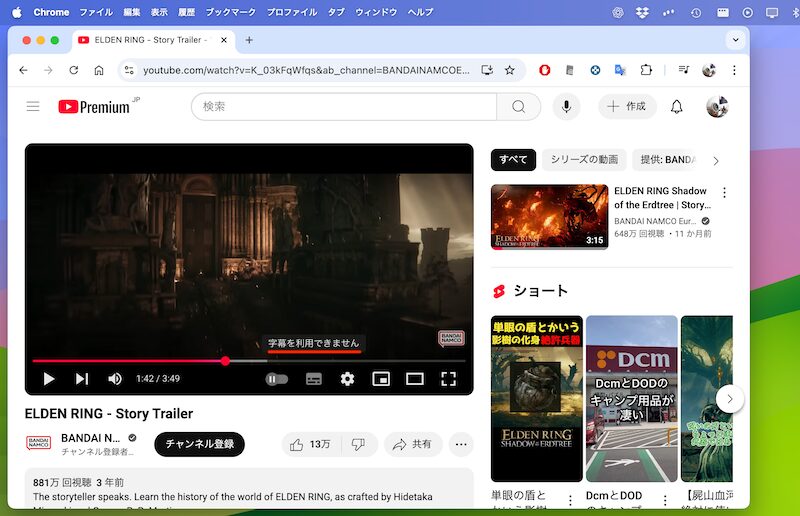
Task: Show more filter chips with arrow
Action: 716,161
